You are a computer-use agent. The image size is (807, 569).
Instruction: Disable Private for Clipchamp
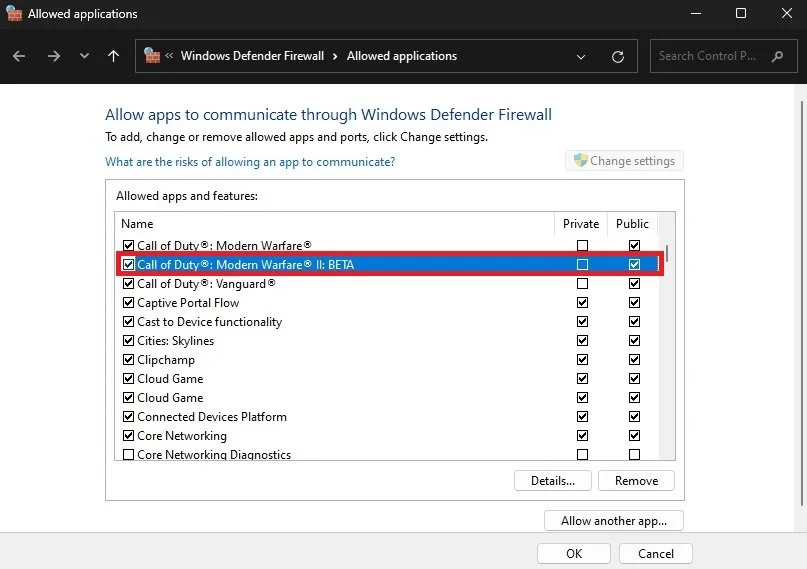(x=583, y=360)
